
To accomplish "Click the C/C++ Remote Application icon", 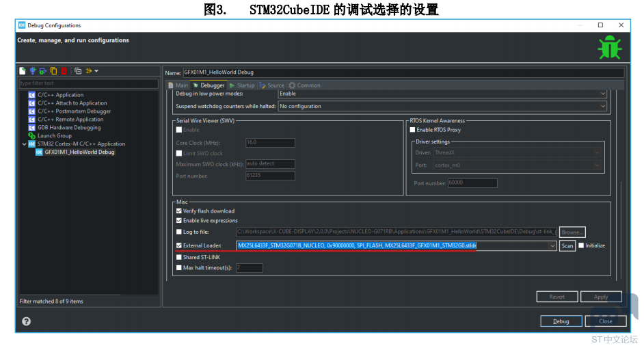I will [x=31, y=120].
